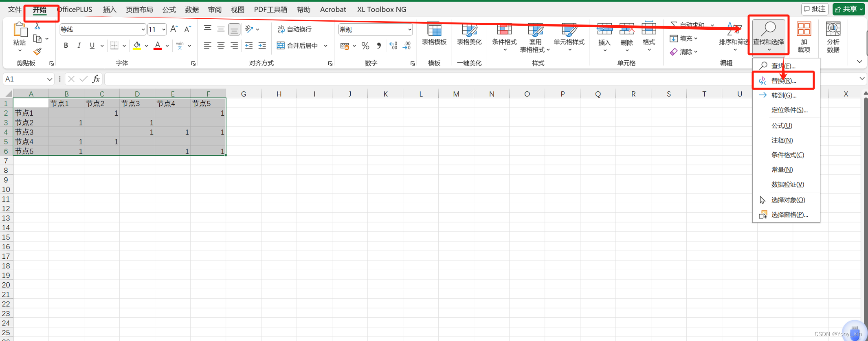Screen dimensions: 868x341
Task: Click the Share (共享) button
Action: [848, 9]
